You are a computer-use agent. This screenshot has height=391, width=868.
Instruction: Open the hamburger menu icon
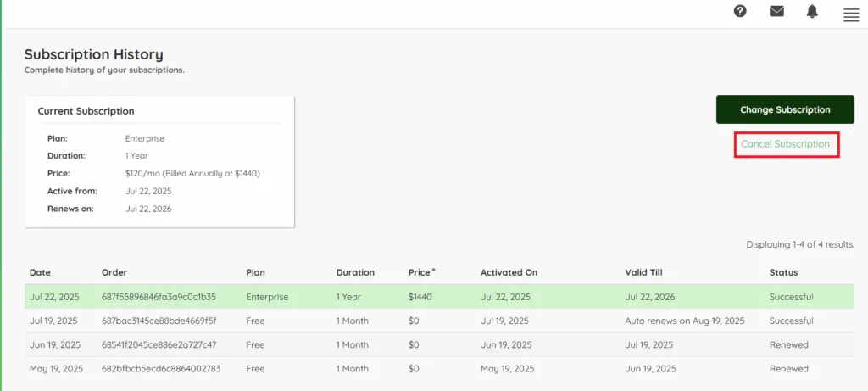pos(851,14)
